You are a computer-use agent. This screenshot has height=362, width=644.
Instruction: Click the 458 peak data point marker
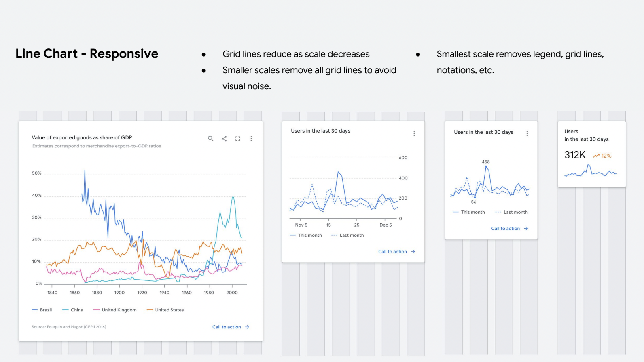click(486, 167)
